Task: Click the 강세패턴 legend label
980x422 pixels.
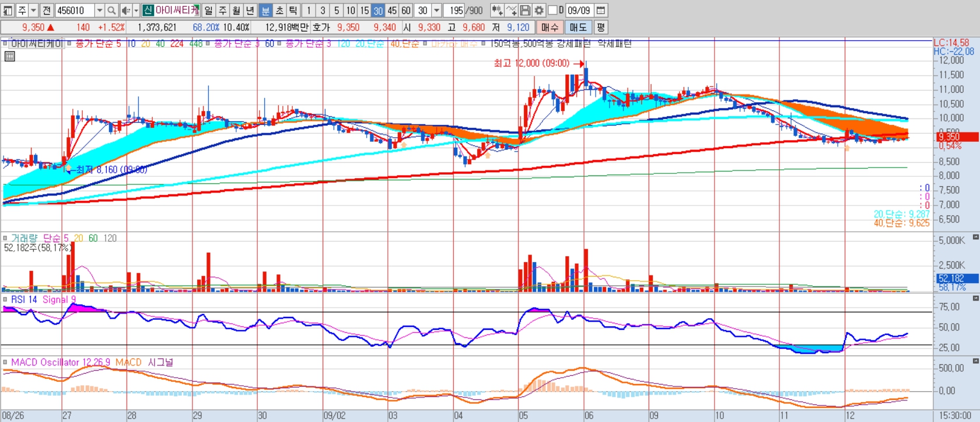Action: (573, 44)
